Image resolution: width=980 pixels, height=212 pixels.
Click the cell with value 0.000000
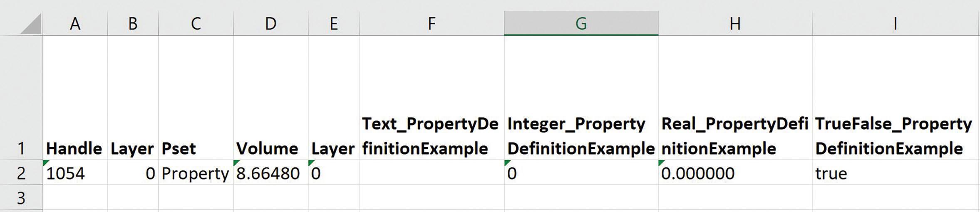point(735,173)
